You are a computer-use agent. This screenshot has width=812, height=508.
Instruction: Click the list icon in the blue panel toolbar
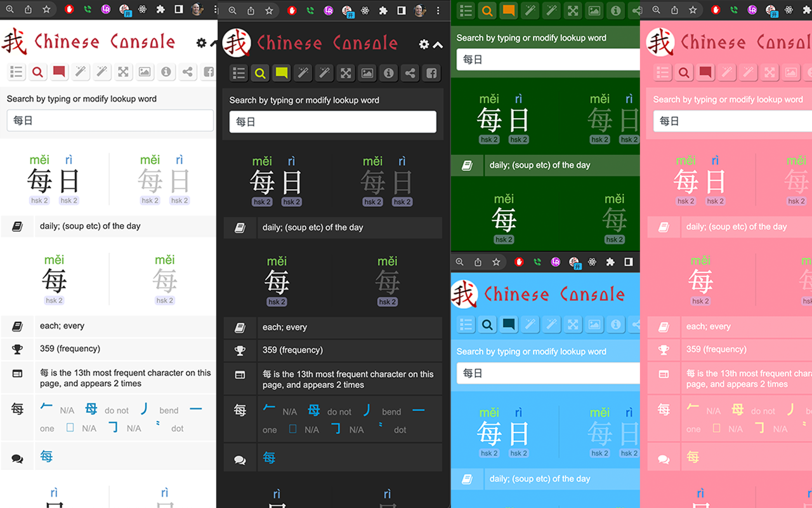tap(466, 324)
